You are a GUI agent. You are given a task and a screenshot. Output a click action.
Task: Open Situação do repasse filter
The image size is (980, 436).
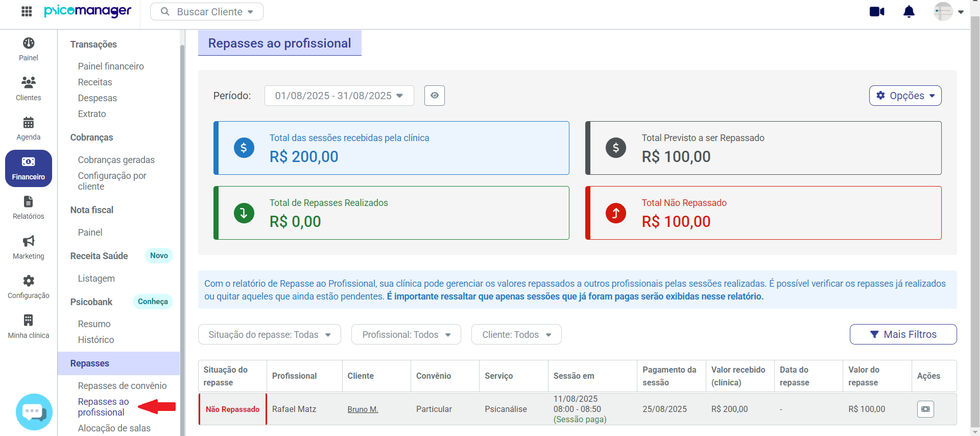(x=270, y=334)
